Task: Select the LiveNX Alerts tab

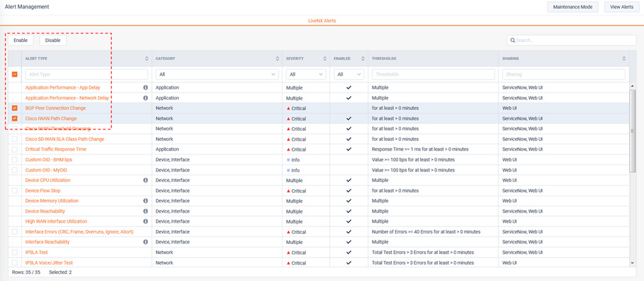Action: coord(322,21)
